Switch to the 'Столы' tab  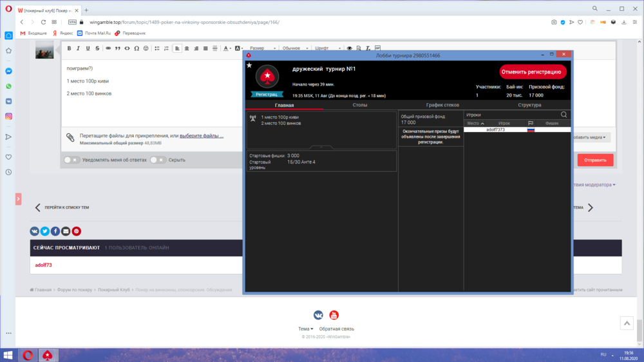(360, 104)
